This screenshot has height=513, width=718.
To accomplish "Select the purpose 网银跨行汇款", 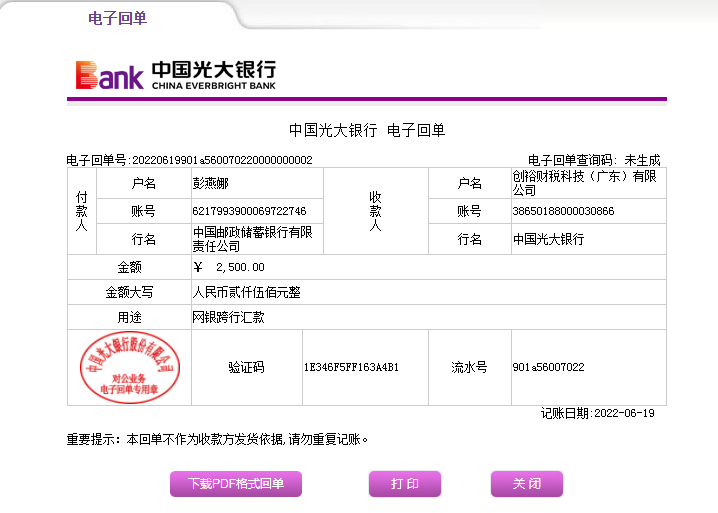I will [x=228, y=317].
